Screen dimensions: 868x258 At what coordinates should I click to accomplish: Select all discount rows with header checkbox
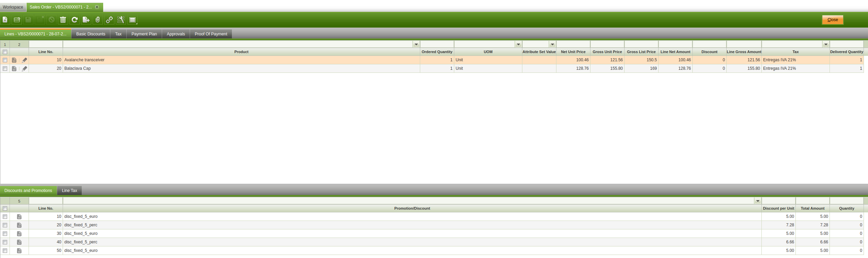5,208
